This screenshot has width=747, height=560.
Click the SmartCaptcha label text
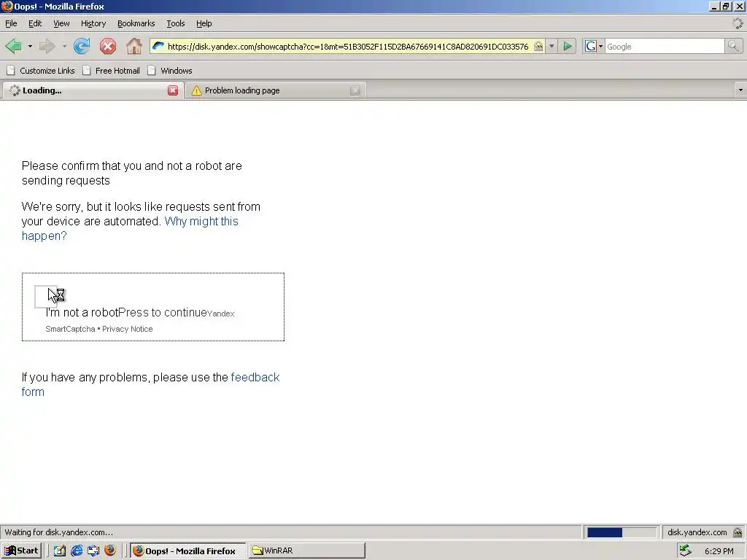70,329
